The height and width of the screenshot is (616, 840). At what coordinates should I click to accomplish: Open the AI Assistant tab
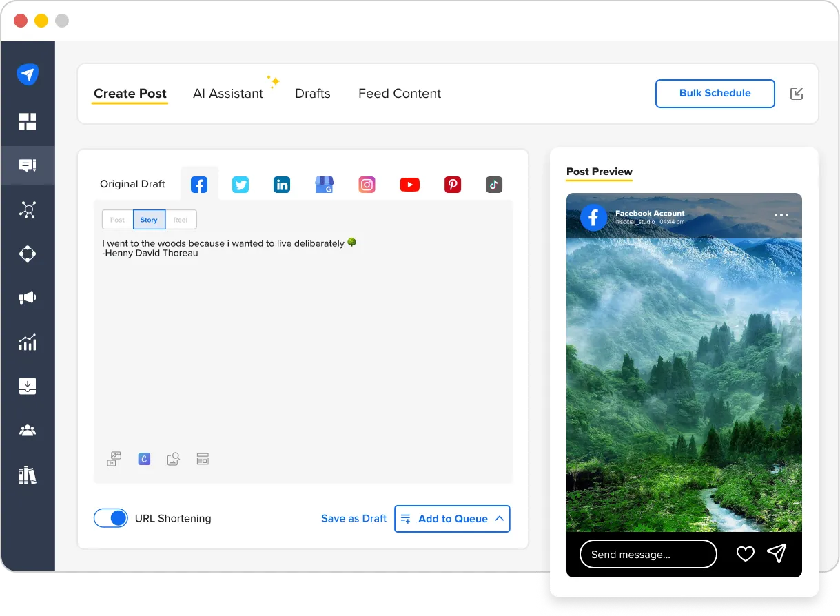tap(228, 94)
